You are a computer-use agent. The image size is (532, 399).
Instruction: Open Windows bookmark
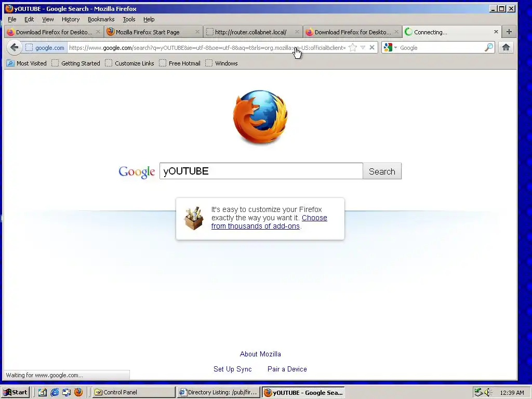[221, 63]
